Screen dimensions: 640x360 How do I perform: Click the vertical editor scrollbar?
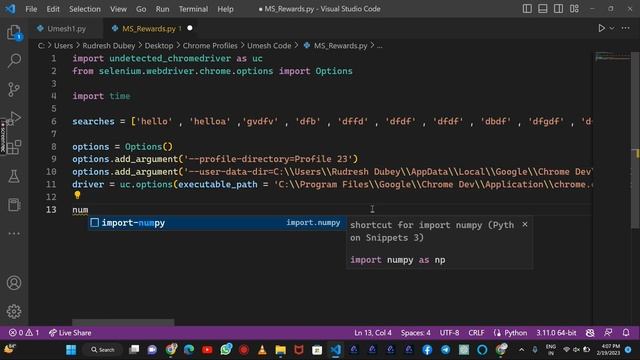[x=636, y=140]
